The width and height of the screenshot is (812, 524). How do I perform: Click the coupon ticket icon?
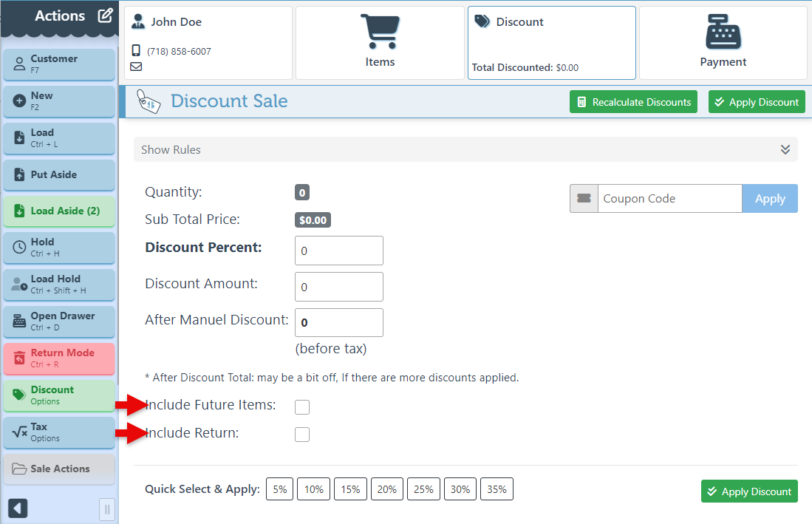click(584, 199)
